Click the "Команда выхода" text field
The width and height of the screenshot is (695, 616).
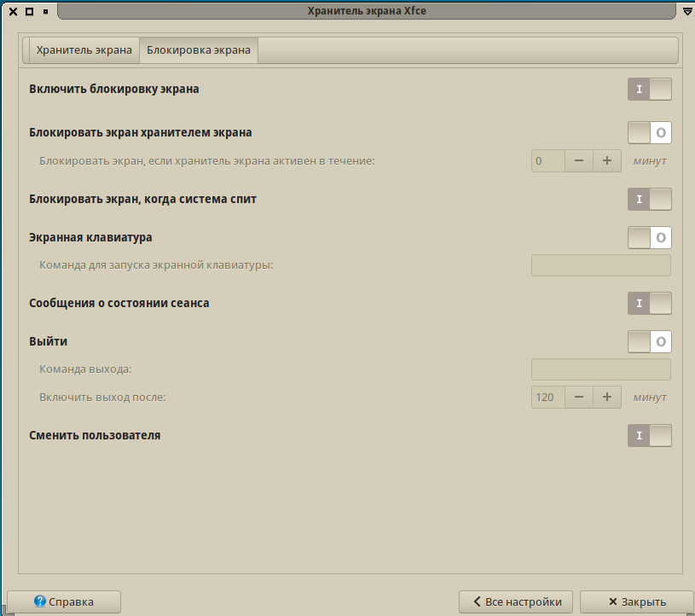pos(600,369)
